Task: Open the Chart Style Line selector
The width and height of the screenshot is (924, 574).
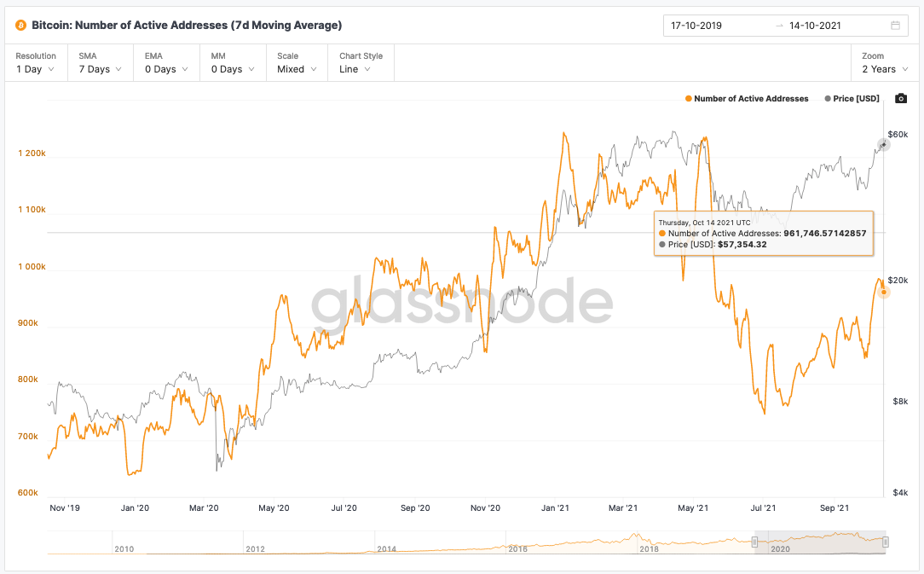Action: tap(361, 63)
